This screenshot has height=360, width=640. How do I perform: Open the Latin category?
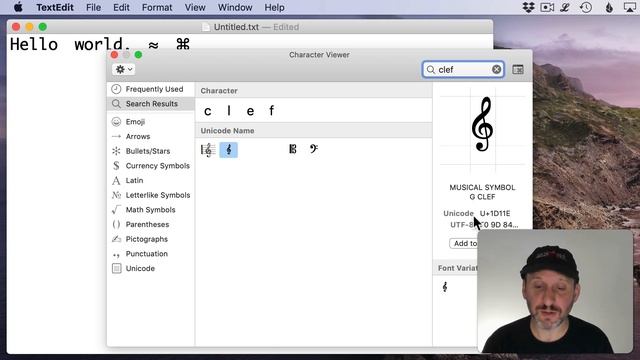point(151,180)
